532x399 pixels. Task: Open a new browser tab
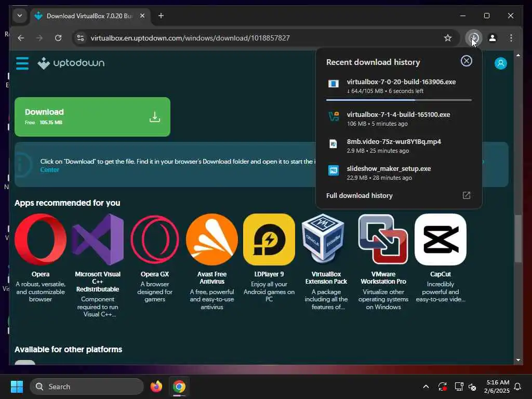(161, 16)
